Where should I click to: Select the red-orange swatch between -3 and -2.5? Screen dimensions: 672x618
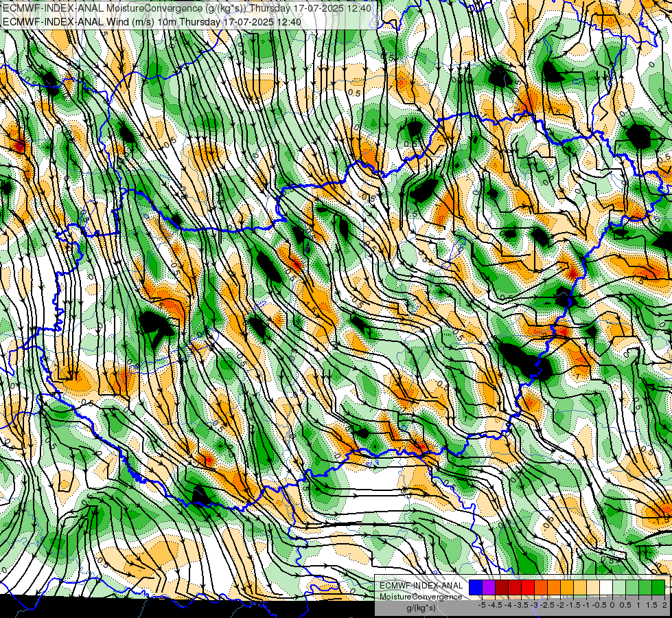[x=541, y=587]
